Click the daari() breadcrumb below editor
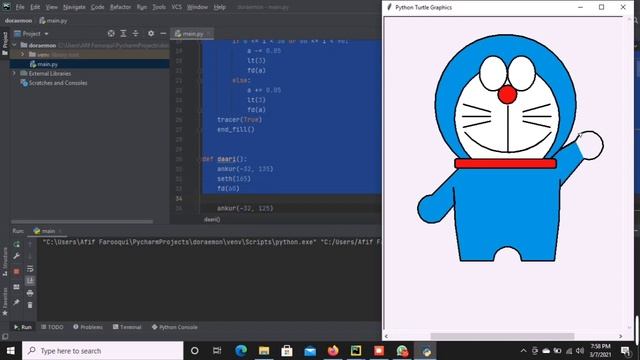 coord(212,219)
